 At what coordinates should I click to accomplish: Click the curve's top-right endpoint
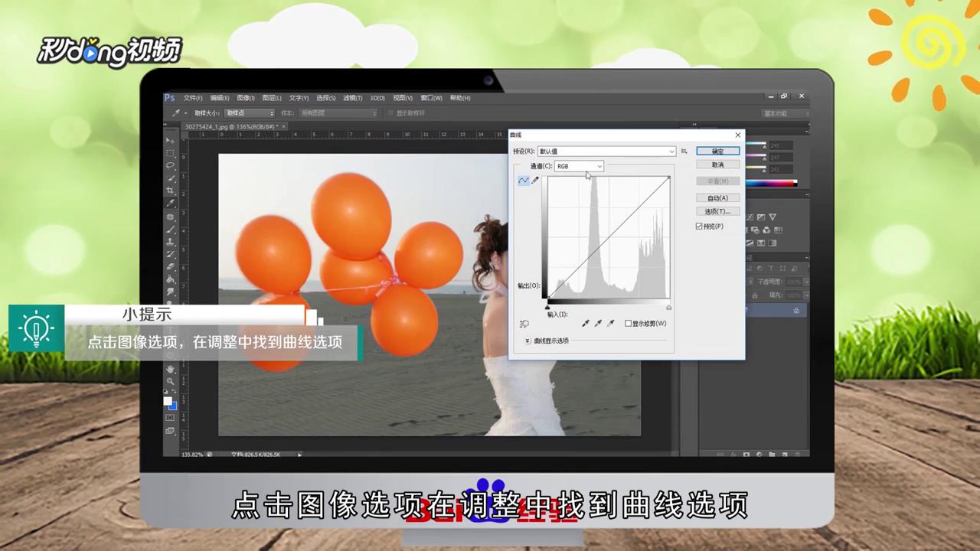click(669, 178)
